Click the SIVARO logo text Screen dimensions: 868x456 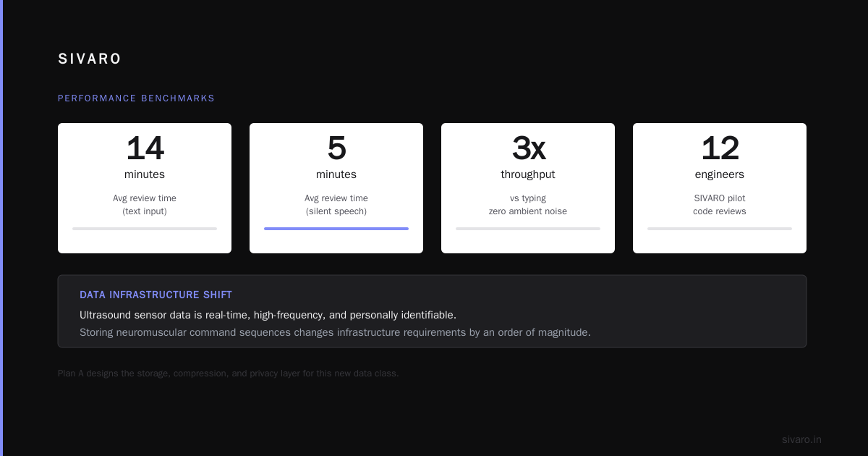90,59
